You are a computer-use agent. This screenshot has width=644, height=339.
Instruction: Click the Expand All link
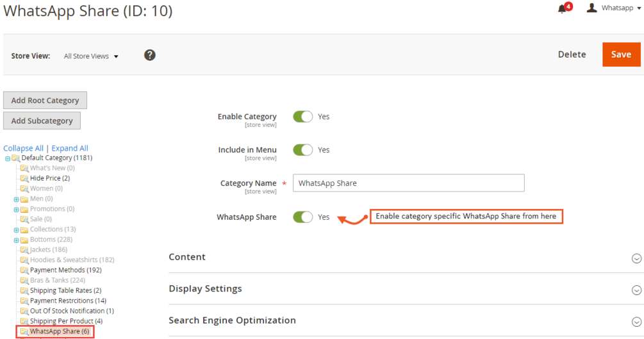(70, 148)
